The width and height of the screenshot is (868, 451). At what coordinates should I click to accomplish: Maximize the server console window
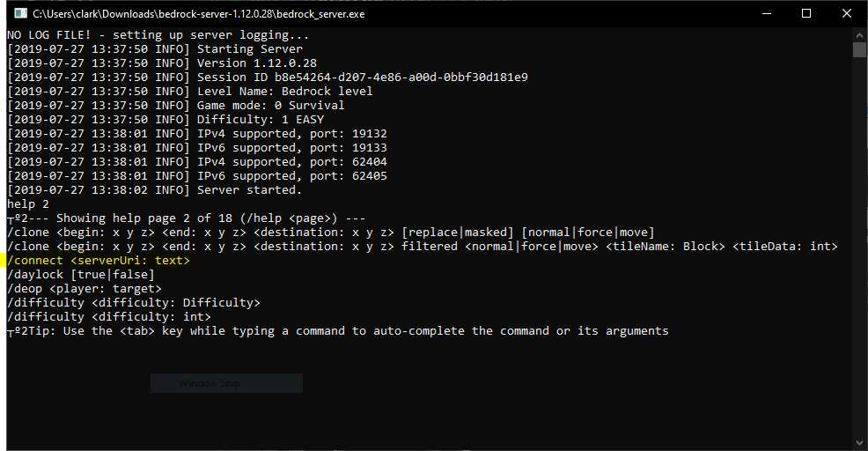pos(806,13)
